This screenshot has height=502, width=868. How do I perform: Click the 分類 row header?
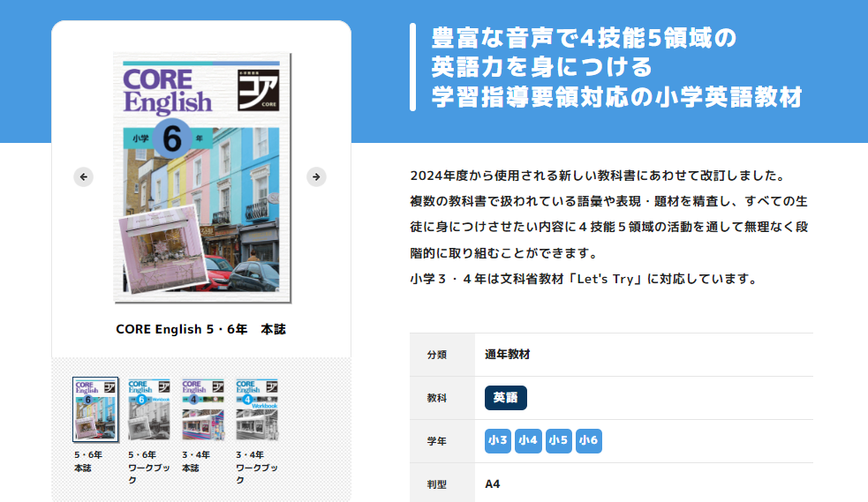(437, 355)
